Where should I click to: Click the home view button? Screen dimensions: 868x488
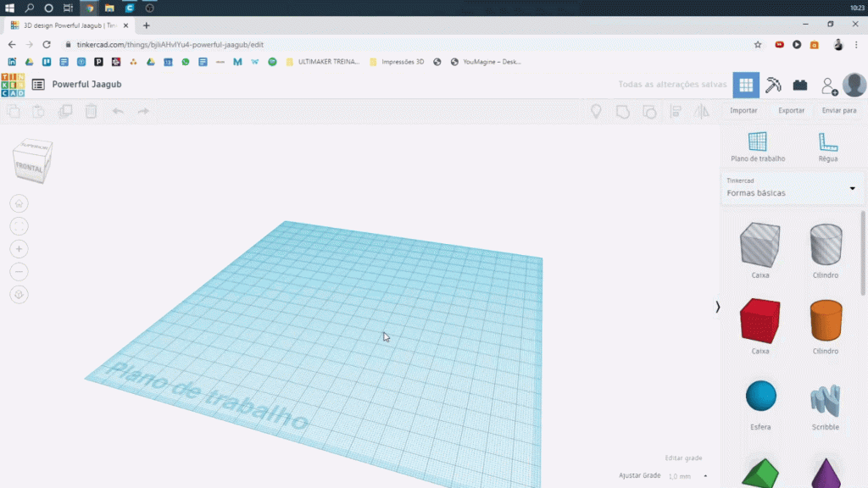click(19, 203)
